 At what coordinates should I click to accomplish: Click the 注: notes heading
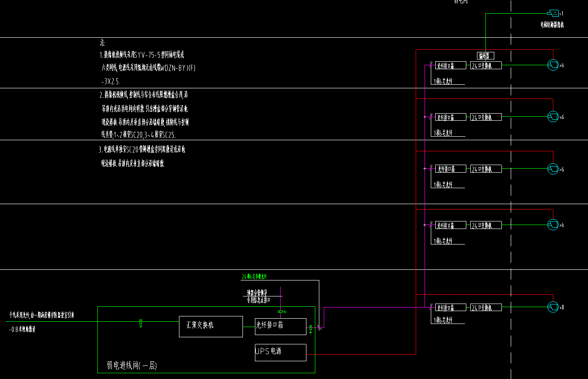point(102,43)
